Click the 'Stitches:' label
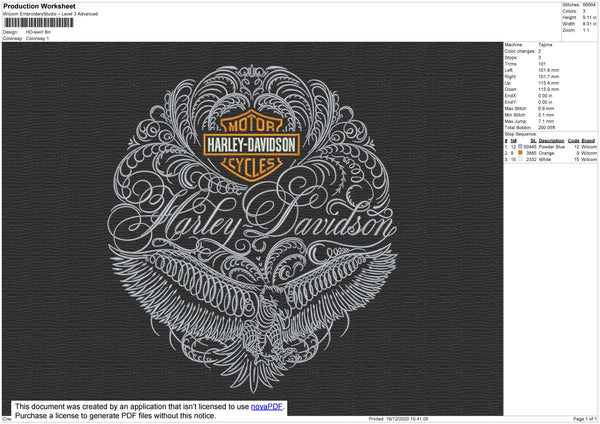 click(571, 5)
